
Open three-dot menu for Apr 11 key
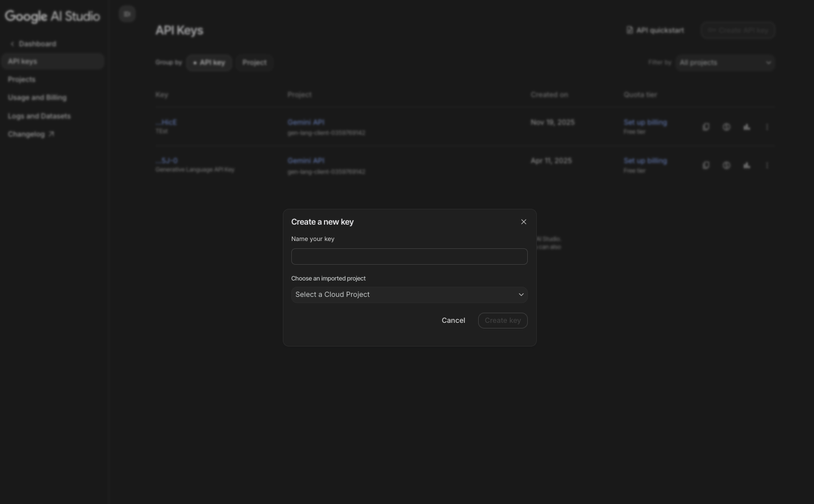pyautogui.click(x=767, y=165)
